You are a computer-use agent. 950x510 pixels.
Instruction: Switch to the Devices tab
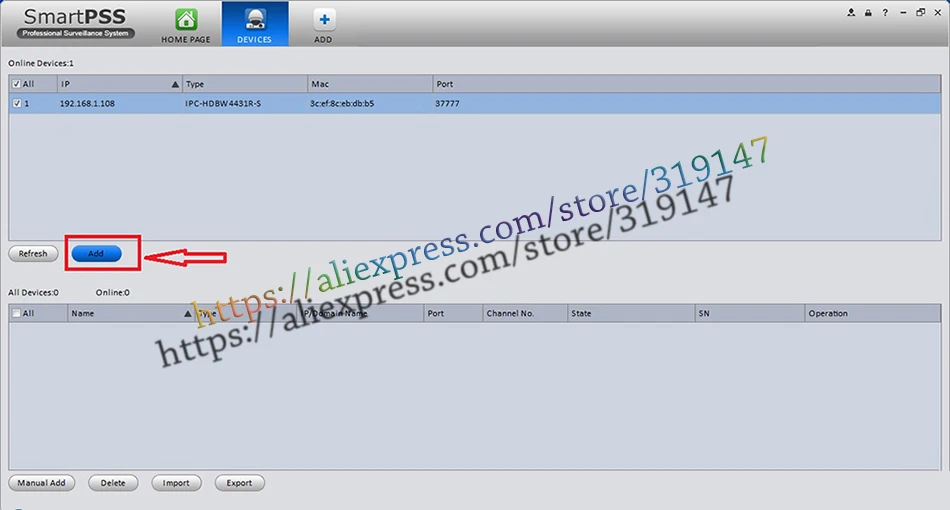(254, 24)
